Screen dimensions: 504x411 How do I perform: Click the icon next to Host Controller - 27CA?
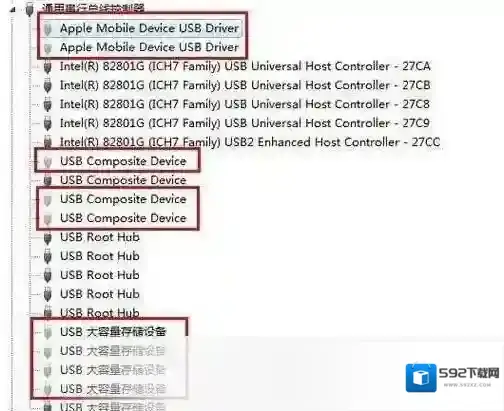pos(48,67)
